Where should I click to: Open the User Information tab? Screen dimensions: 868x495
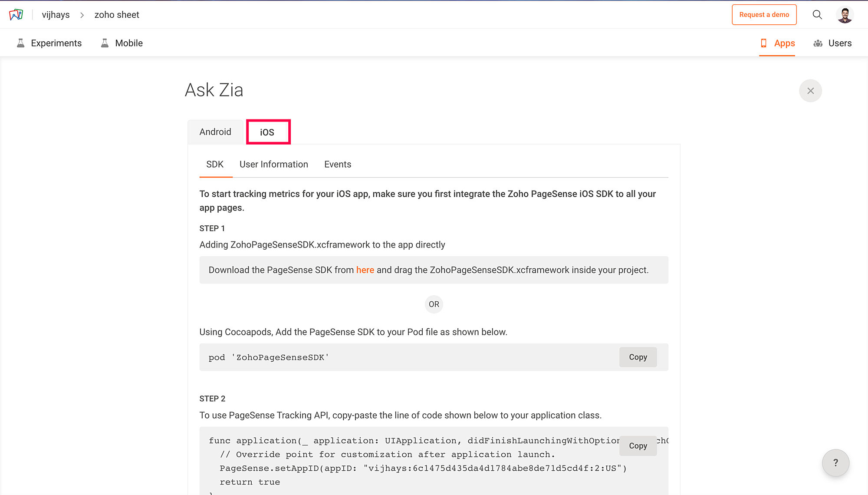pyautogui.click(x=273, y=165)
